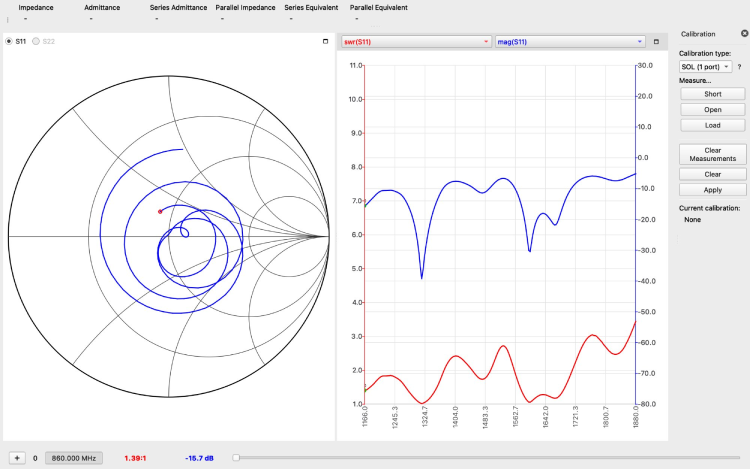Viewport: 750px width, 469px height.
Task: Apply the calibration
Action: 712,189
